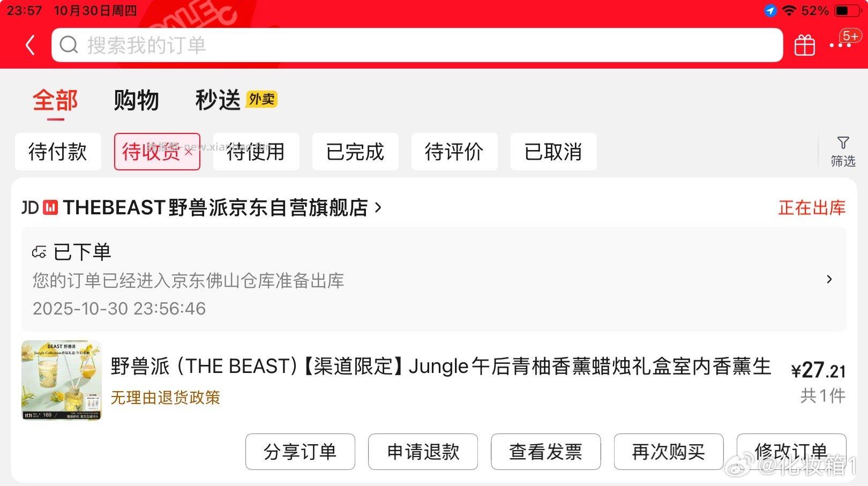Toggle the 待评价 filter chip

click(454, 152)
